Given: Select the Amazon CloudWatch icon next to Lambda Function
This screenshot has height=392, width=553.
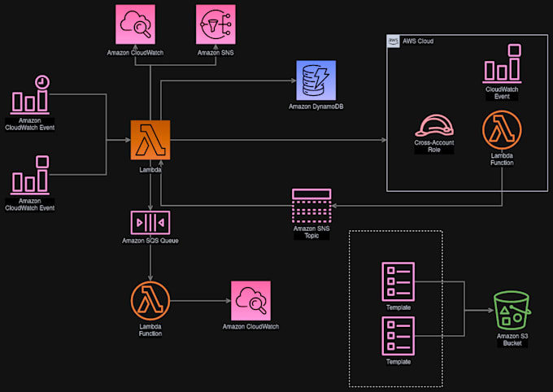Looking at the screenshot, I should tap(250, 301).
